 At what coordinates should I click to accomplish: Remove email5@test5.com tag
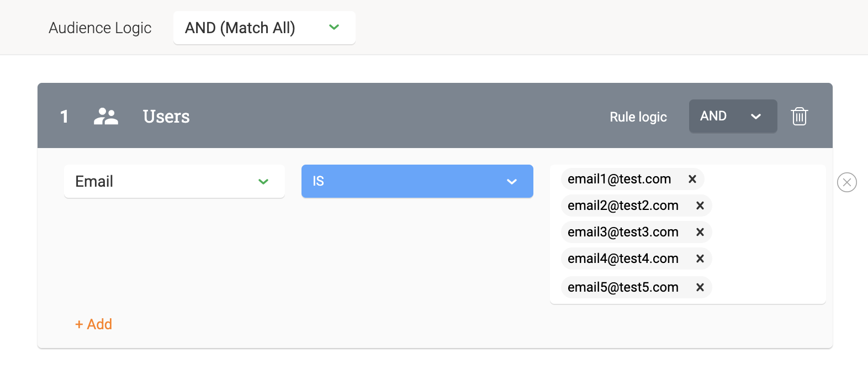click(x=700, y=287)
